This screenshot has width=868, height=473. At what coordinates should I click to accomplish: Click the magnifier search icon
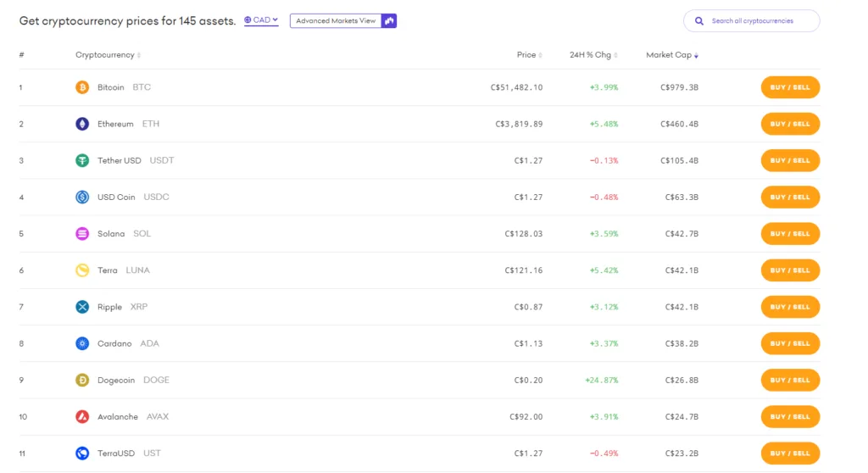point(699,21)
